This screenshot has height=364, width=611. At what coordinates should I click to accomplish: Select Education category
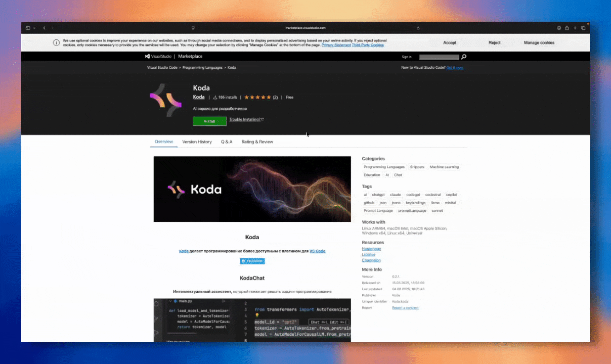pos(372,175)
